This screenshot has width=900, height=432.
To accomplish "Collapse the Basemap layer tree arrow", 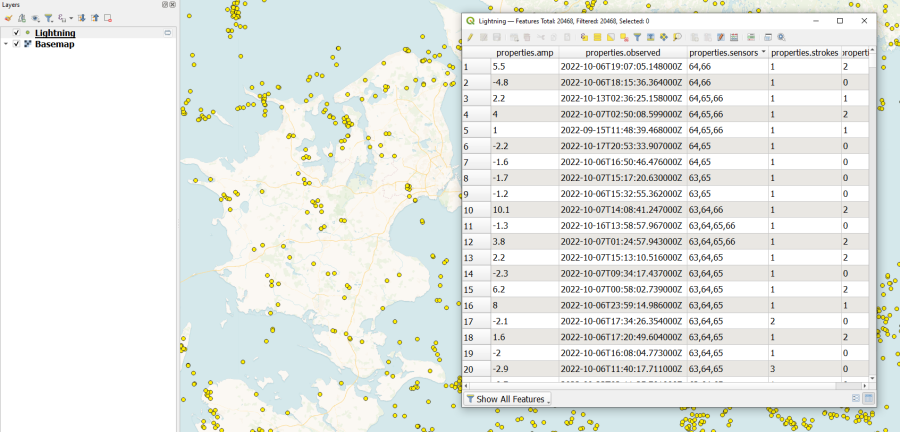I will click(x=6, y=44).
